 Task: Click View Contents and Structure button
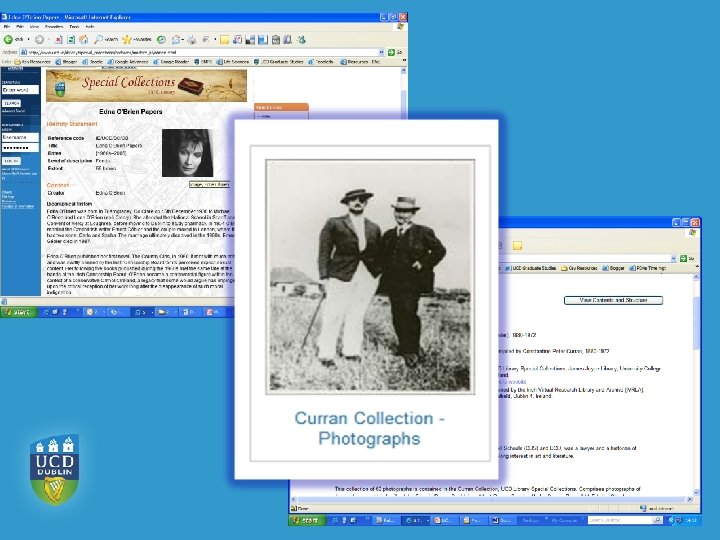(x=613, y=300)
